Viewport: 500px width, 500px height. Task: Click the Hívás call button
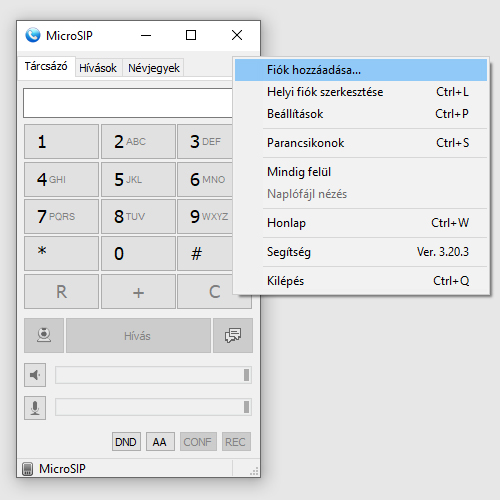(x=138, y=335)
